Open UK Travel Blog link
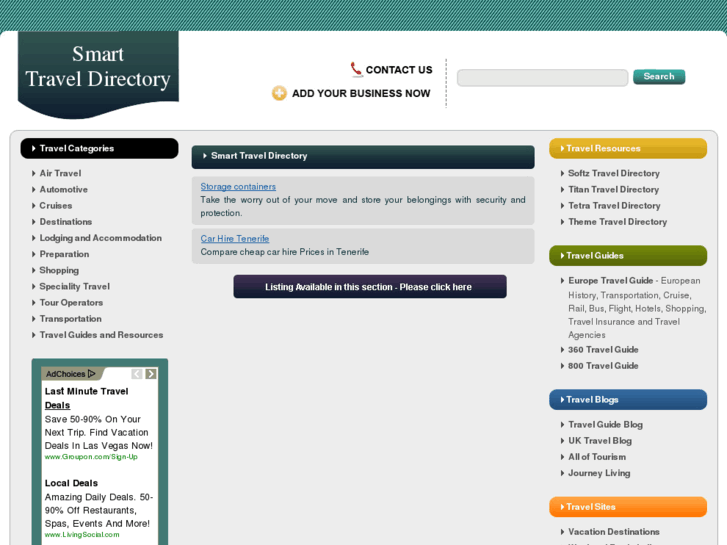This screenshot has height=545, width=727. click(x=600, y=441)
